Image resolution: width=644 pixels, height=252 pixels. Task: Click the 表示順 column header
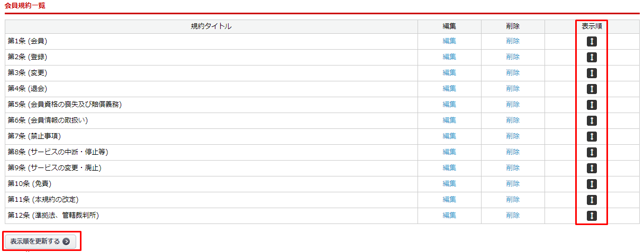click(x=592, y=26)
